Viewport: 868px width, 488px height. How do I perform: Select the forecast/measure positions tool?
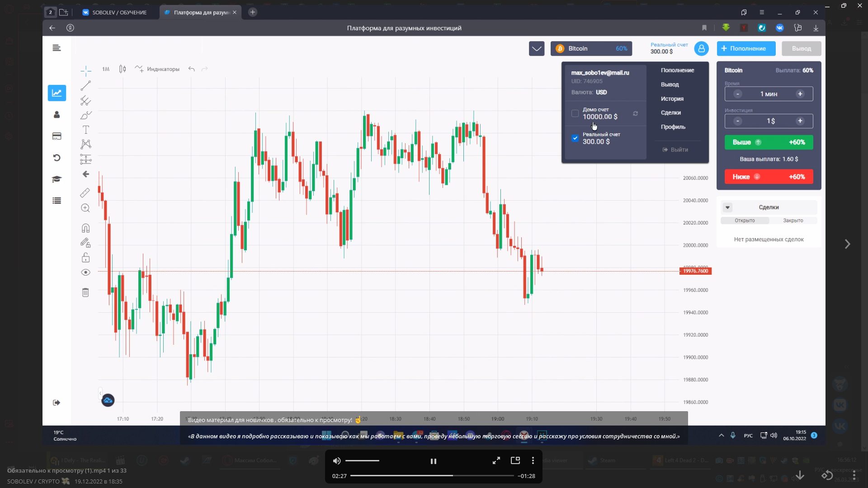click(x=85, y=159)
